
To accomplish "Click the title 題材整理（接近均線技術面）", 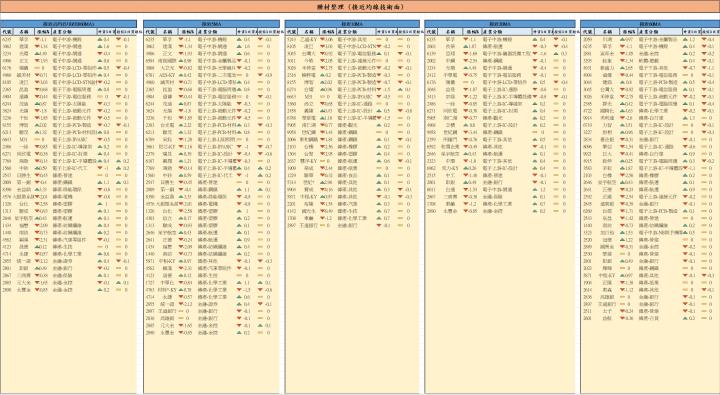I will point(360,7).
